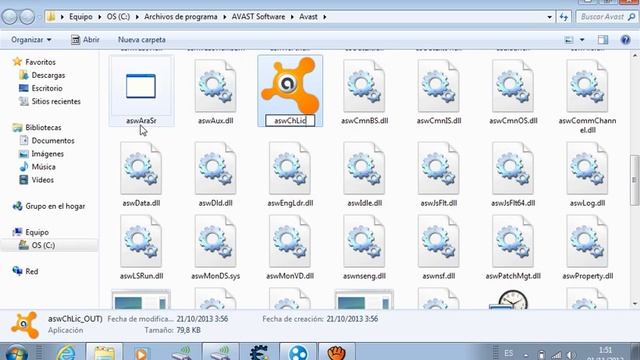Select the aswnsf.dll file icon
640x360 pixels.
pos(438,241)
